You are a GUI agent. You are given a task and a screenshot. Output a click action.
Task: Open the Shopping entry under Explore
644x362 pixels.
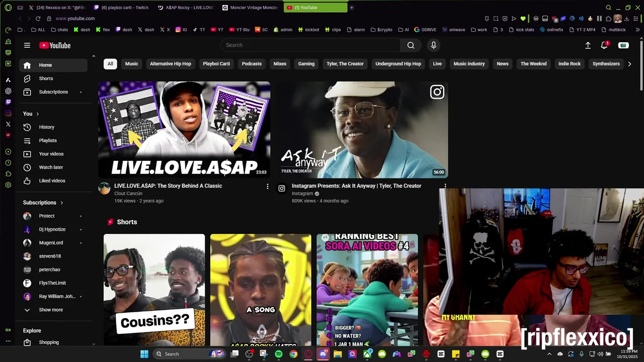point(53,342)
